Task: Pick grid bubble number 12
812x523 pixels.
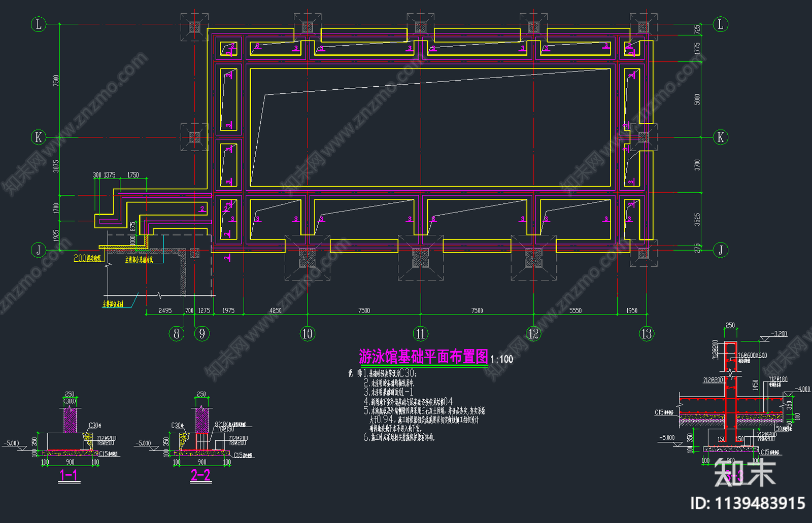Action: [533, 333]
